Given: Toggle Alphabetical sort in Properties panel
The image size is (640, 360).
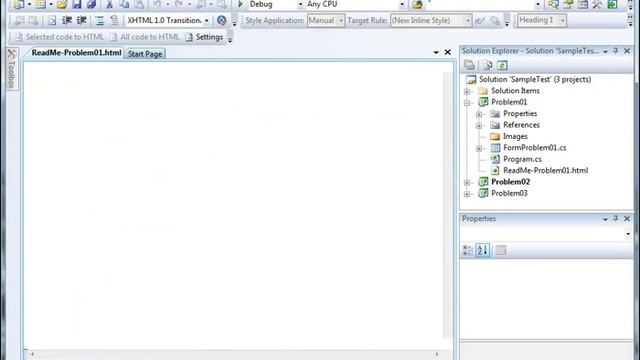Looking at the screenshot, I should pyautogui.click(x=483, y=250).
